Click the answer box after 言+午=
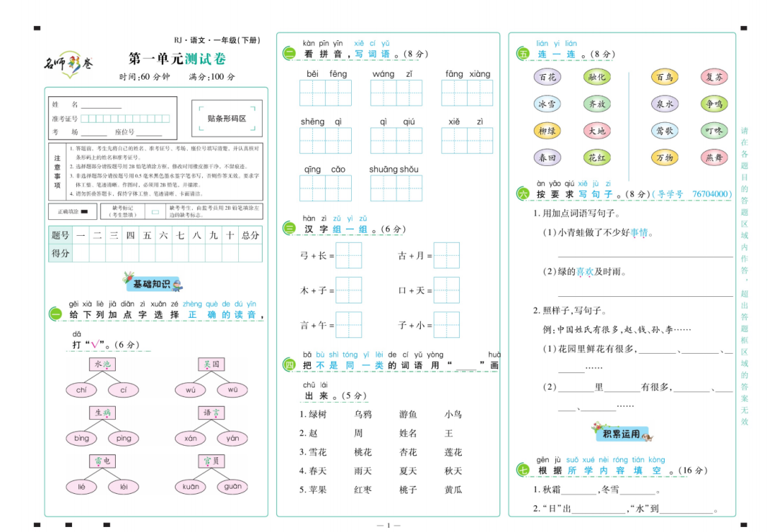Image resolution: width=777 pixels, height=532 pixels. pos(349,325)
